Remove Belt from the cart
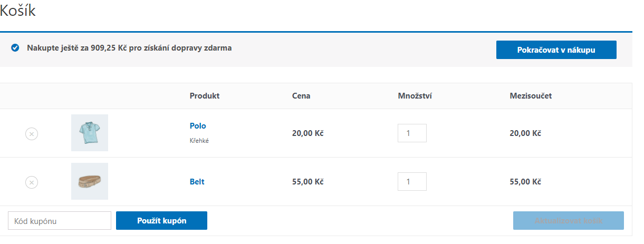The image size is (644, 244). pos(32,182)
